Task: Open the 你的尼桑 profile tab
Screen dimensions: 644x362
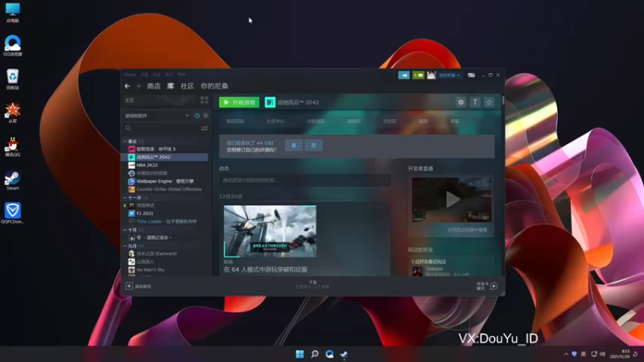Action: (214, 86)
